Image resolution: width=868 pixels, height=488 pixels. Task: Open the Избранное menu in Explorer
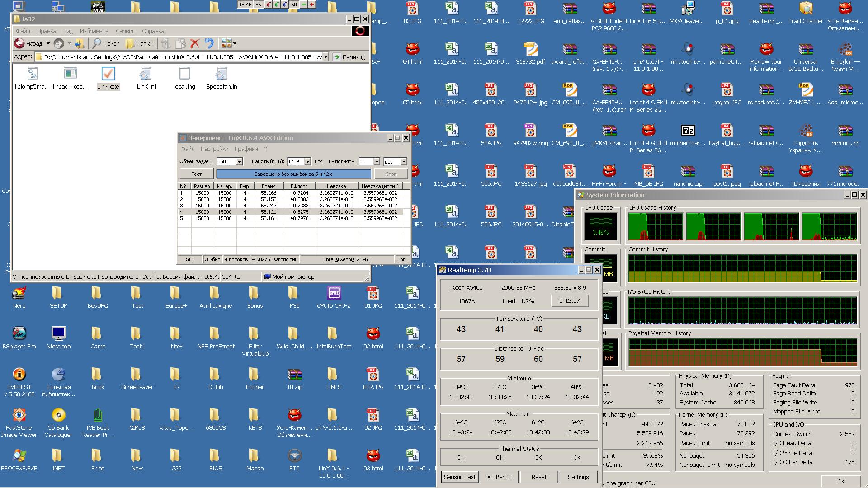pos(94,31)
